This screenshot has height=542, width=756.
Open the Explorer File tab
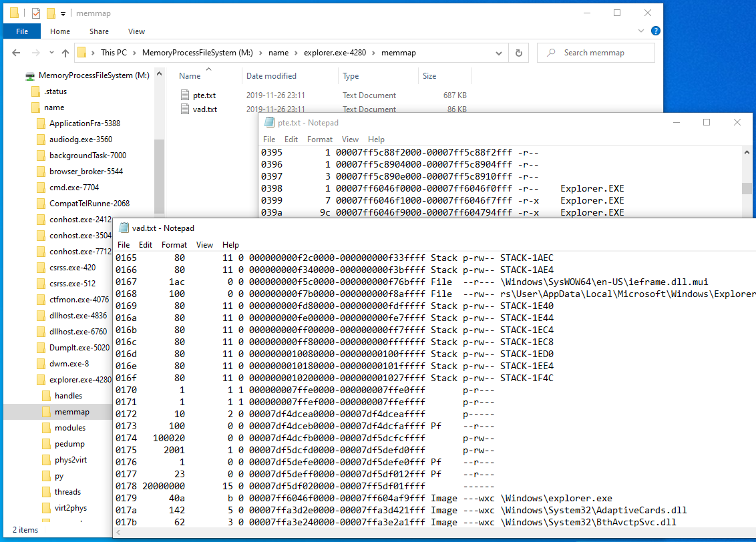(22, 31)
